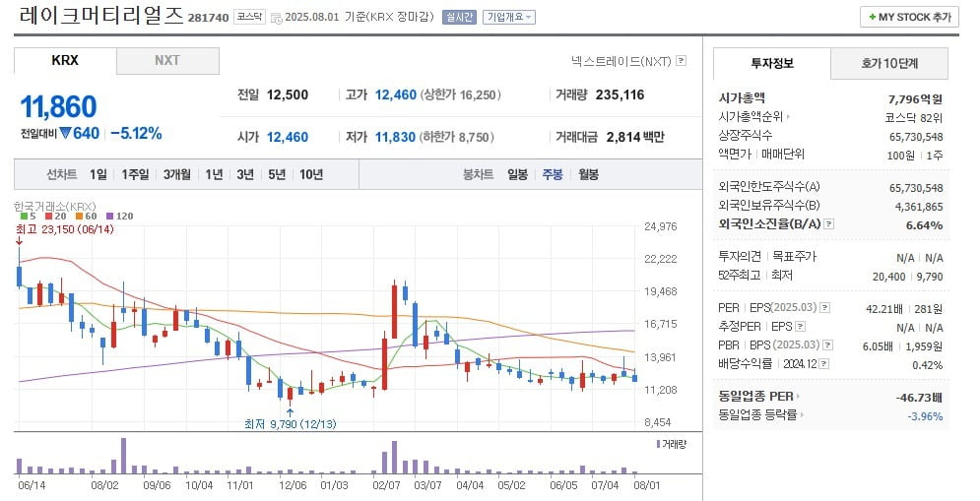The height and width of the screenshot is (501, 980).
Task: Select the 5년 line chart period
Action: pos(276,174)
